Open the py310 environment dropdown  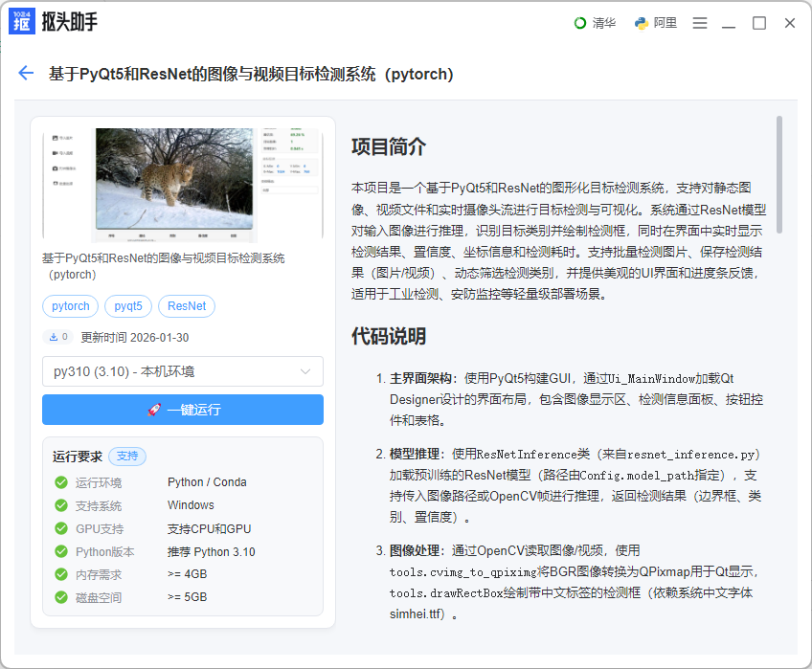pos(183,371)
